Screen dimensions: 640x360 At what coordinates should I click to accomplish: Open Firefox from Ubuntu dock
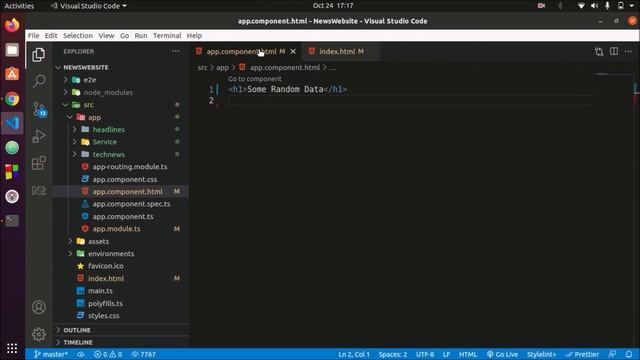point(12,26)
